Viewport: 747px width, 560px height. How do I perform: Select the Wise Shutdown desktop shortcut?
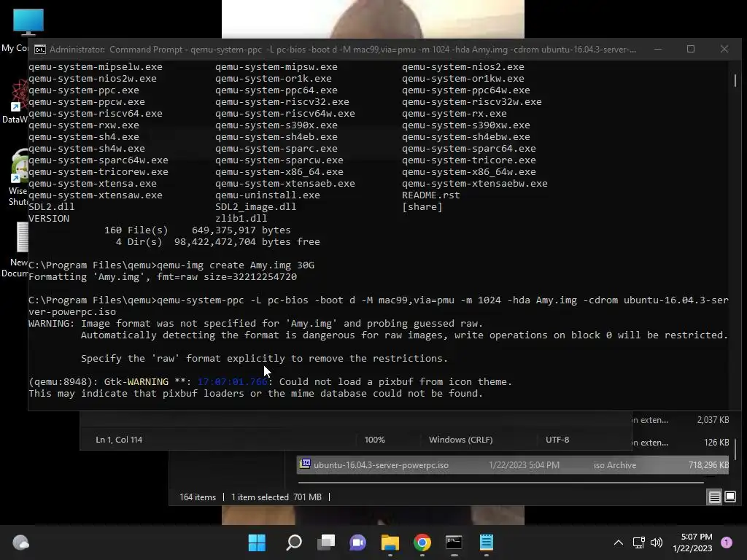[18, 178]
